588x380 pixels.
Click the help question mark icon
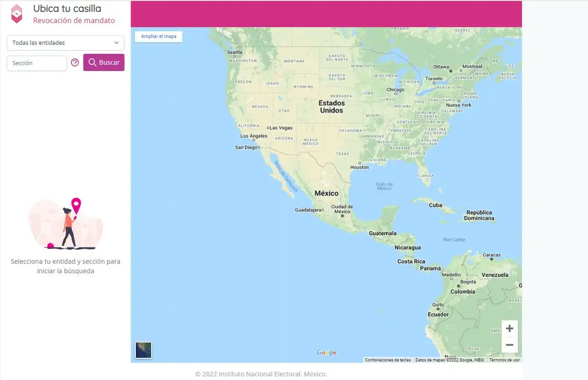tap(75, 63)
